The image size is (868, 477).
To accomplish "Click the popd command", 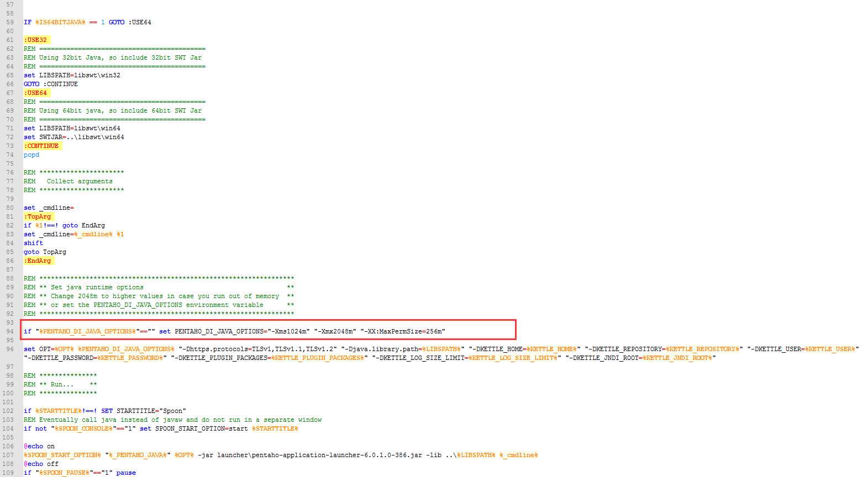I will (31, 155).
